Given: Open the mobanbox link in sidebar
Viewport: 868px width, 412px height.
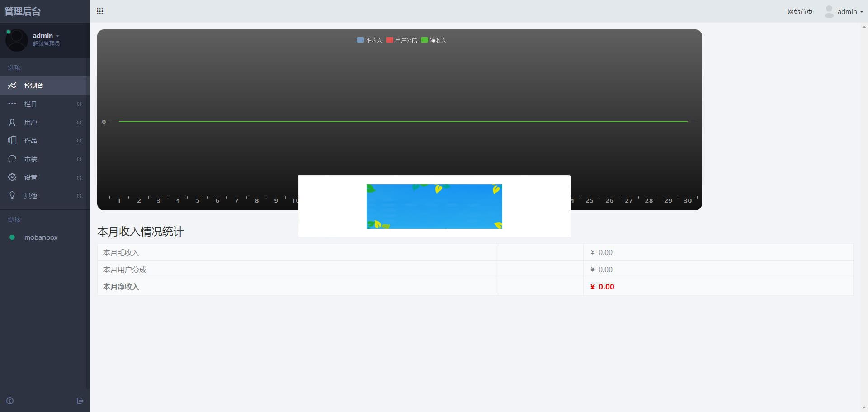Looking at the screenshot, I should [41, 237].
